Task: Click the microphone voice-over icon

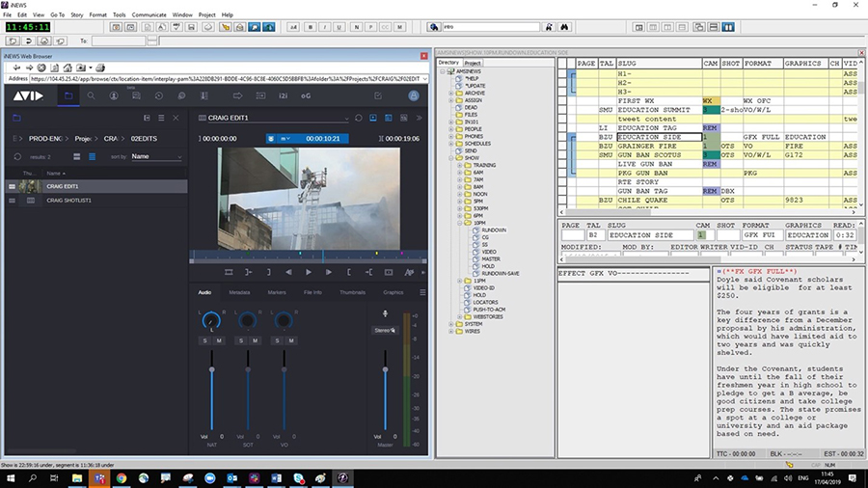Action: coord(386,313)
